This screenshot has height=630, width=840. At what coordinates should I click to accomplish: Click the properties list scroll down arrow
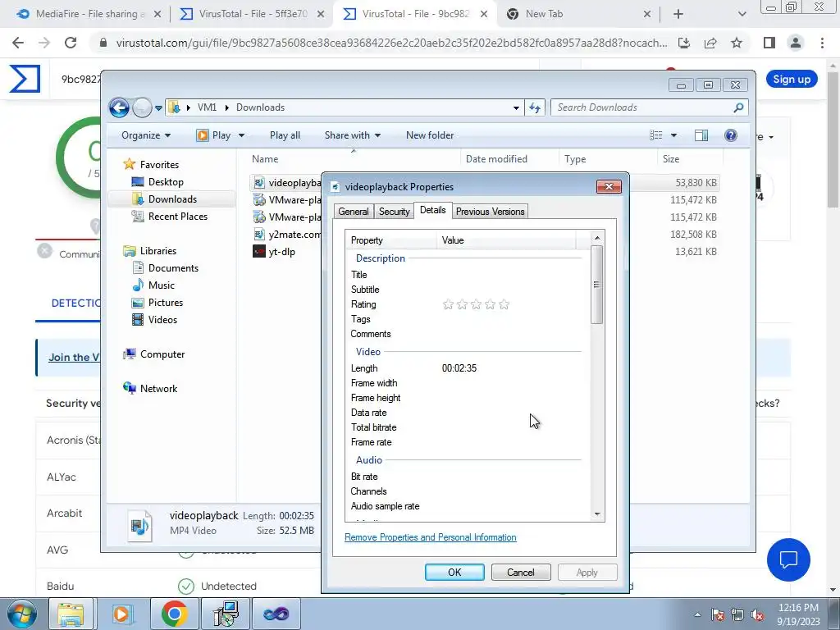[x=597, y=514]
